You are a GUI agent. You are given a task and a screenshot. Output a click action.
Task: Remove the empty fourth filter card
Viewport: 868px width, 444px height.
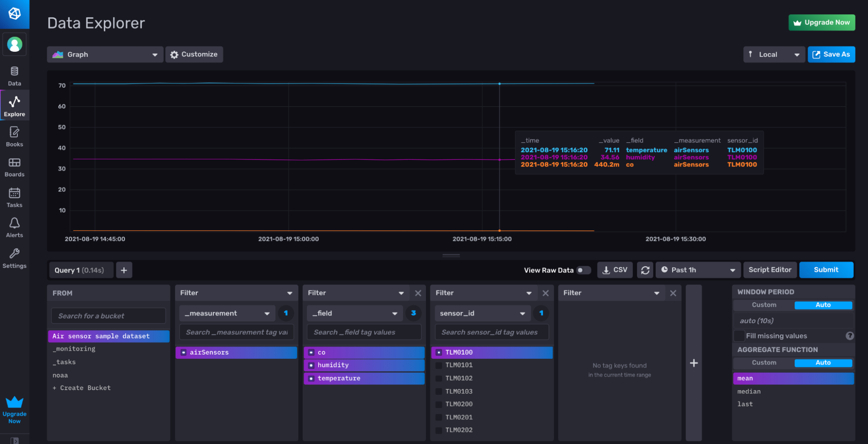point(673,293)
